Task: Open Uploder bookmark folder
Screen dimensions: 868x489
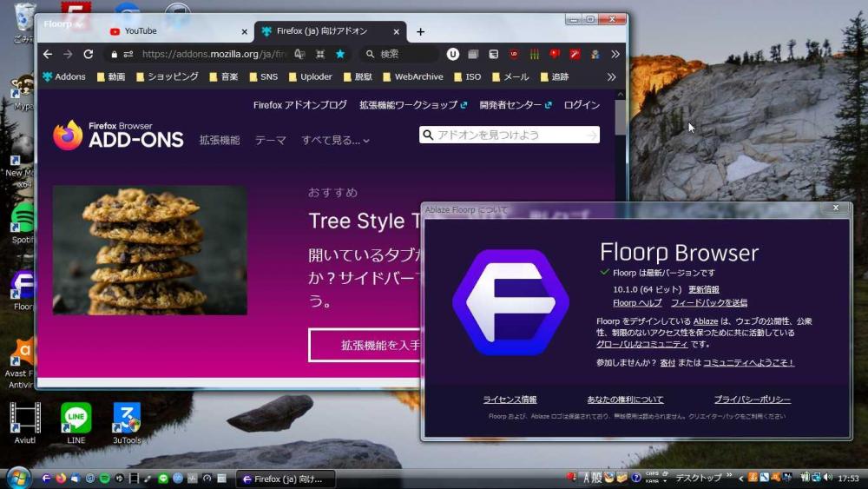Action: pos(310,77)
